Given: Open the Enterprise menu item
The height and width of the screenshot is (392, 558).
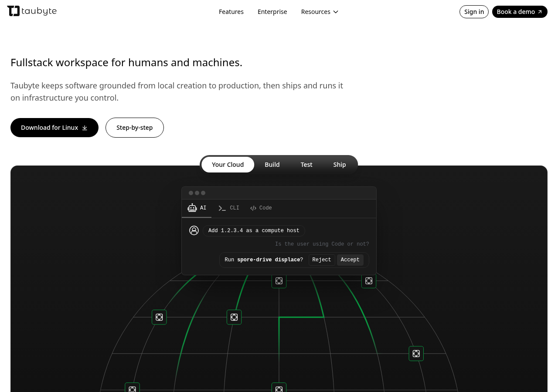Looking at the screenshot, I should click(272, 12).
